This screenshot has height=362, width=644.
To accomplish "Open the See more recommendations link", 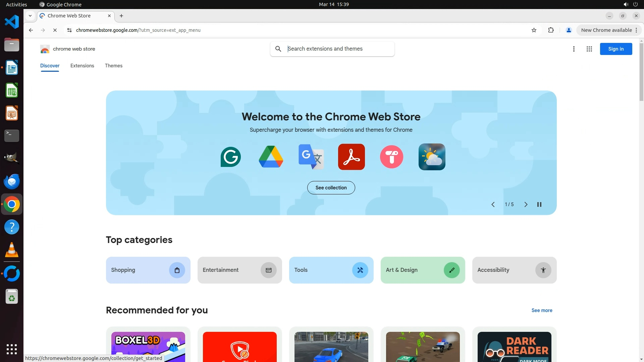I will (x=542, y=310).
